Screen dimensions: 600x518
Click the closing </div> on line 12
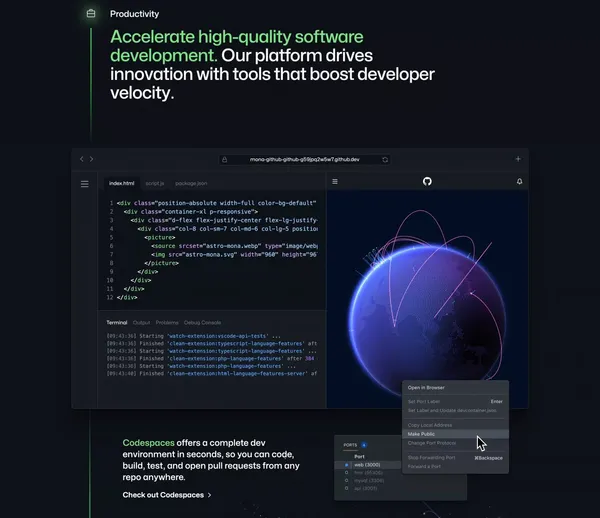(127, 297)
